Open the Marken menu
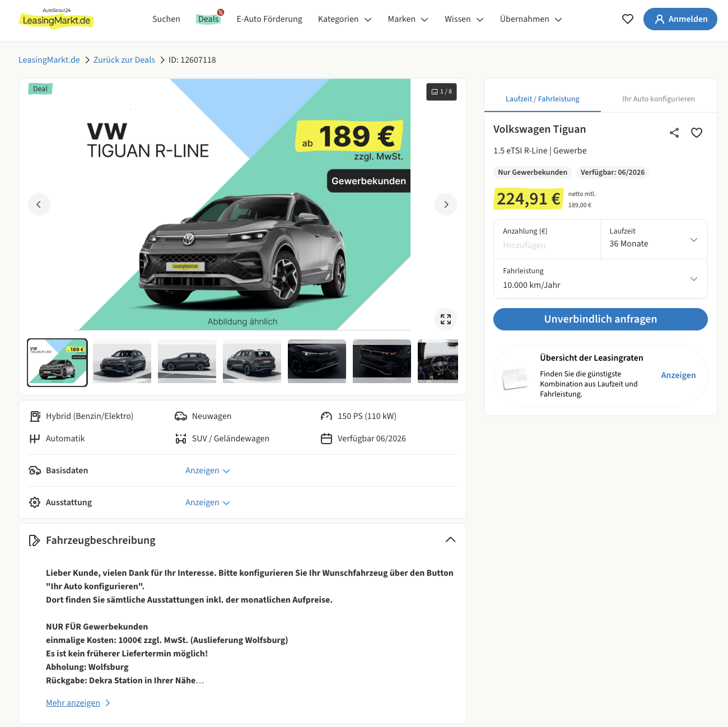The height and width of the screenshot is (727, 728). click(x=408, y=19)
